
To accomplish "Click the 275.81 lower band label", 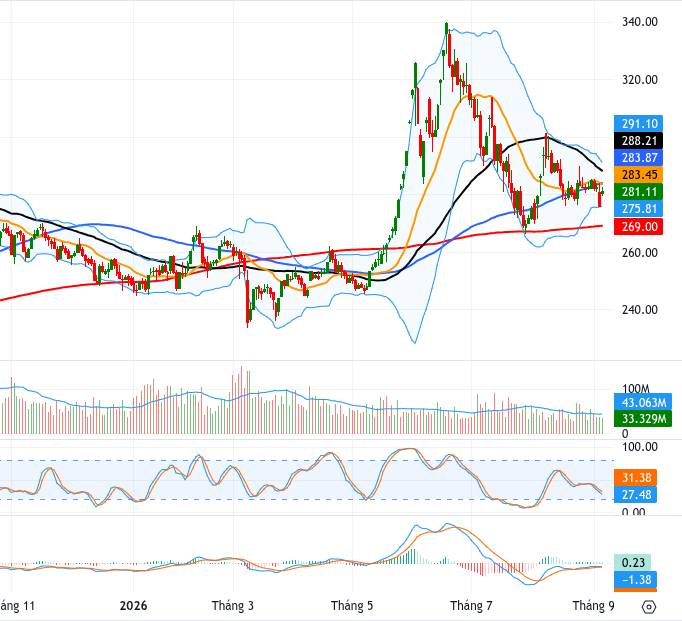I will point(638,209).
